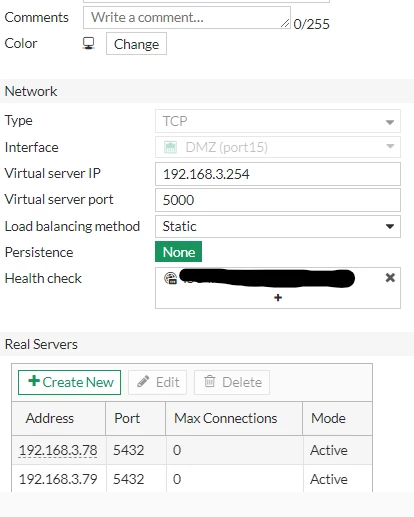
Task: Click Create New real server button
Action: [x=69, y=382]
